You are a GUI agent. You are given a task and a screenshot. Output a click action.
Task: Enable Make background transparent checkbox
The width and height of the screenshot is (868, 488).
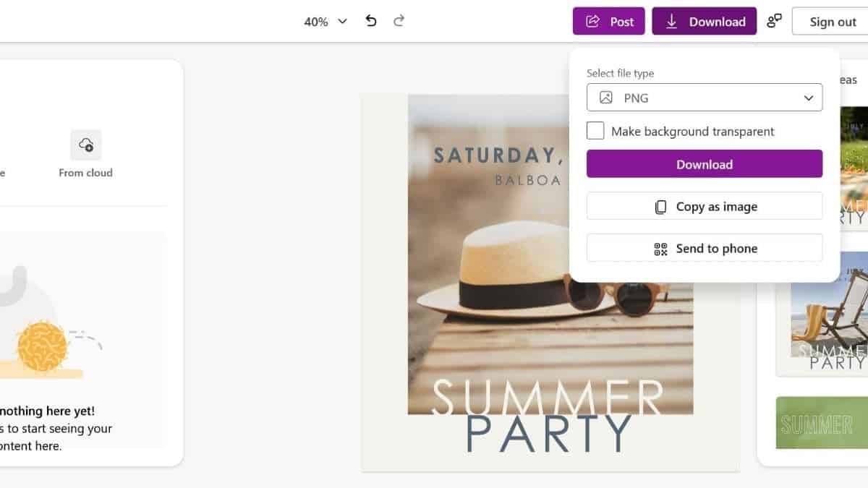(595, 131)
